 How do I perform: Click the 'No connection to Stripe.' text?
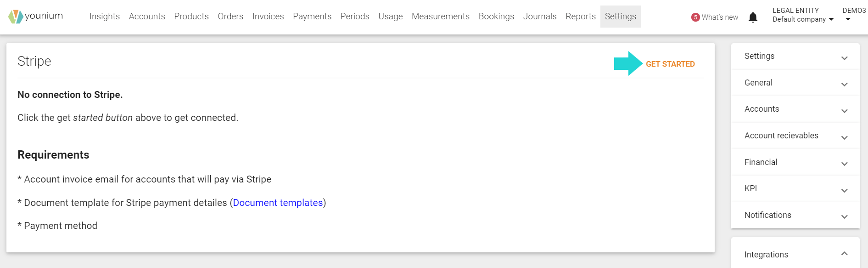70,95
